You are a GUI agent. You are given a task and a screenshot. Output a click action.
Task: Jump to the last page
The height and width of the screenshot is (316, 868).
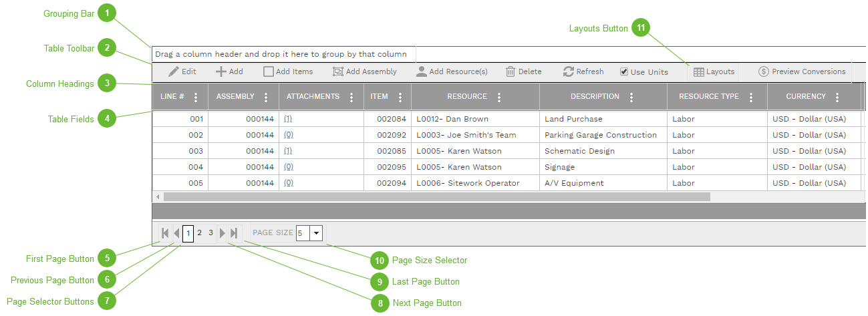pyautogui.click(x=234, y=233)
